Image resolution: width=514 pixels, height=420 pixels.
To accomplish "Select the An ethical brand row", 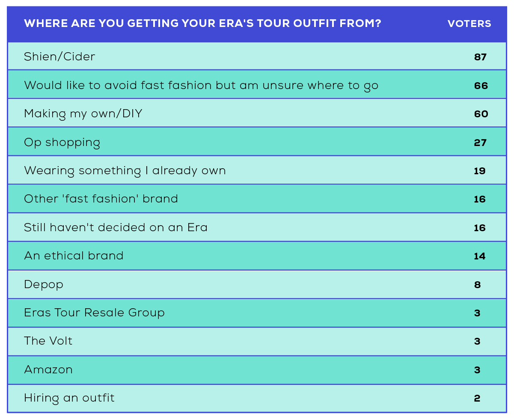I will point(257,256).
